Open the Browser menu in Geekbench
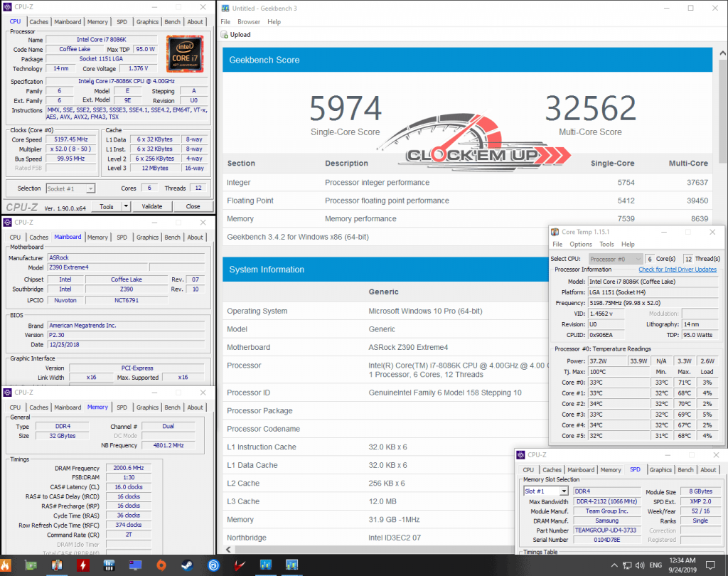Viewport: 728px width, 576px height. coord(249,22)
